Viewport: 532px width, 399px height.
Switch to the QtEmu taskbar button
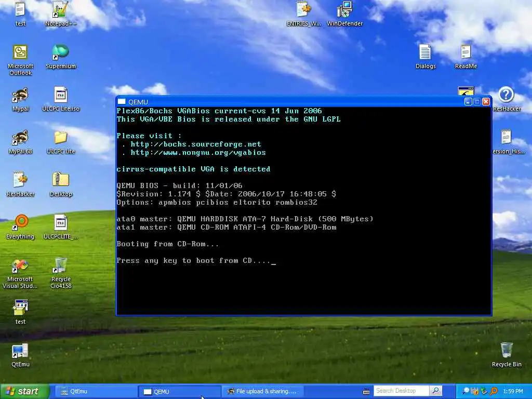[x=96, y=391]
